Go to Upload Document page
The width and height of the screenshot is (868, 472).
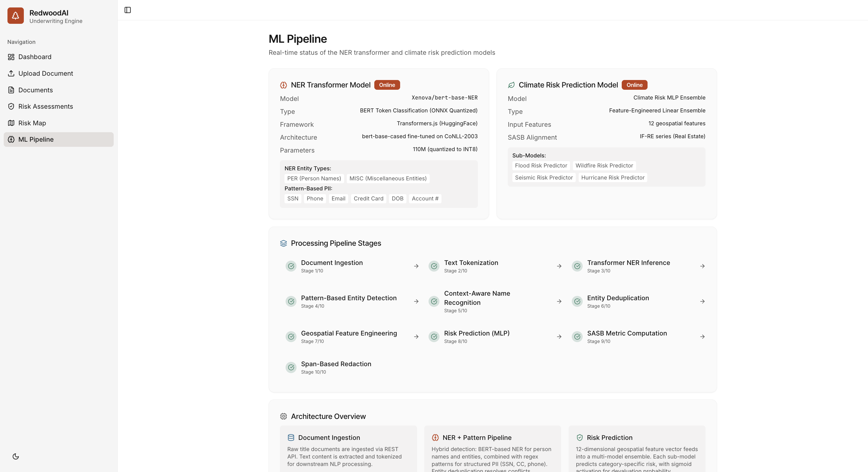click(x=45, y=73)
